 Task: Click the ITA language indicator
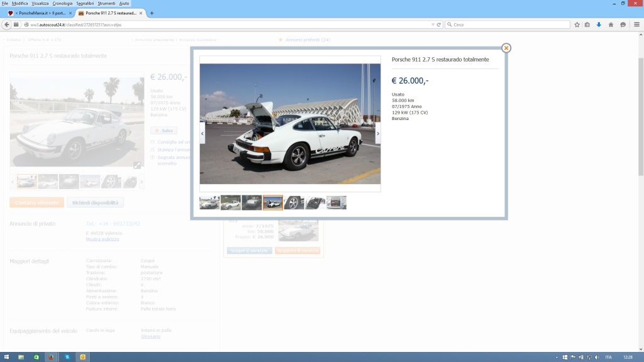pos(608,358)
